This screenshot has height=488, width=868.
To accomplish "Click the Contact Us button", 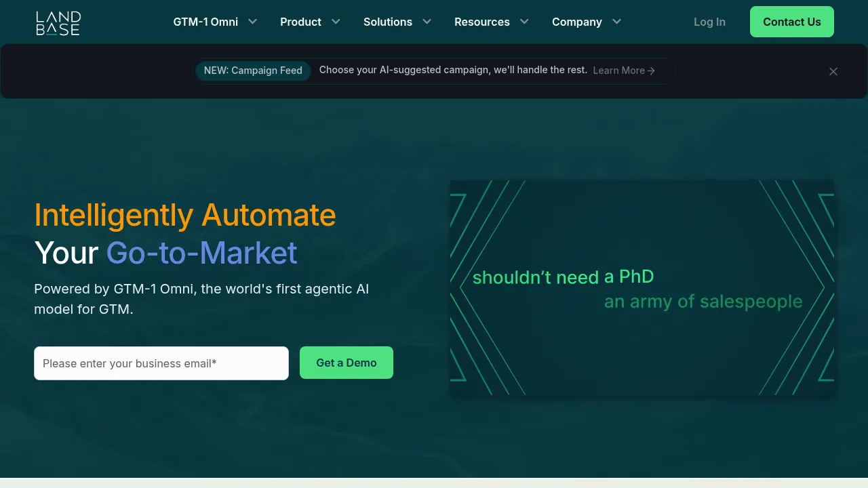I will pyautogui.click(x=792, y=22).
